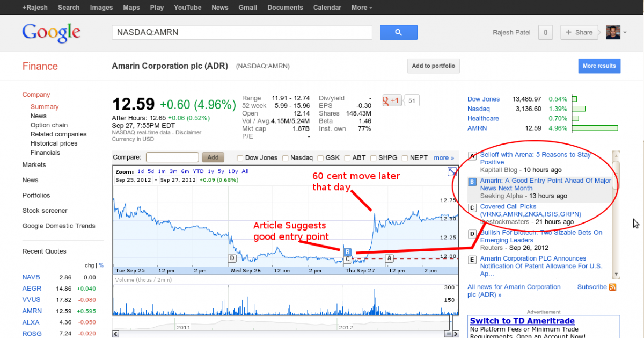Click the main search input field

point(242,32)
